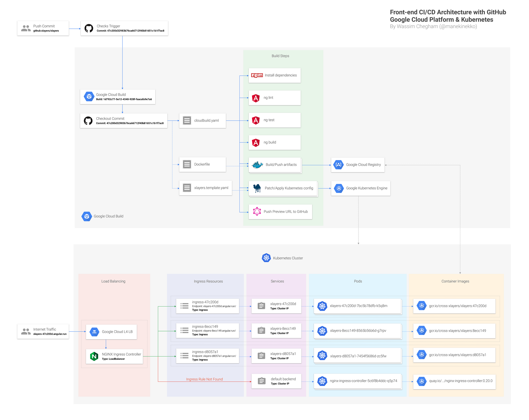Viewport: 529px width, 420px height.
Task: Click service name 'xlayers-d8057a1'
Action: (x=283, y=354)
